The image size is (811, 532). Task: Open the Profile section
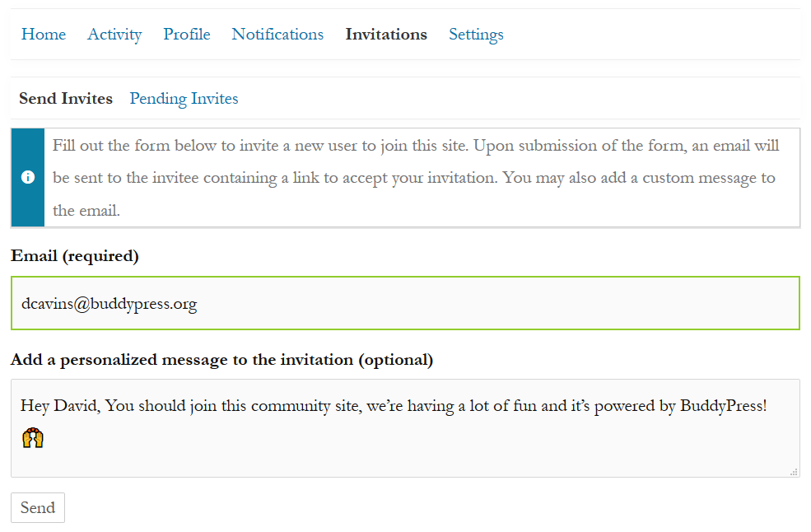[x=187, y=35]
